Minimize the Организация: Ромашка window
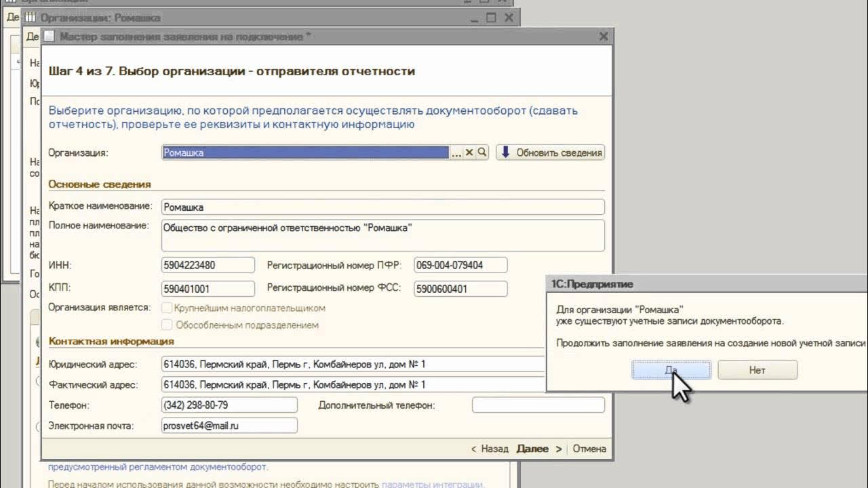This screenshot has height=488, width=868. point(475,18)
